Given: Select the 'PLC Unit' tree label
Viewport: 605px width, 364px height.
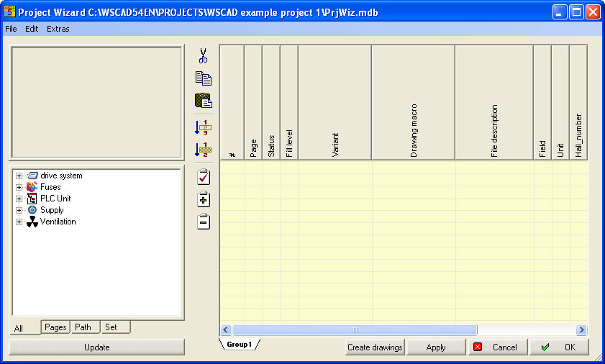Looking at the screenshot, I should click(55, 199).
